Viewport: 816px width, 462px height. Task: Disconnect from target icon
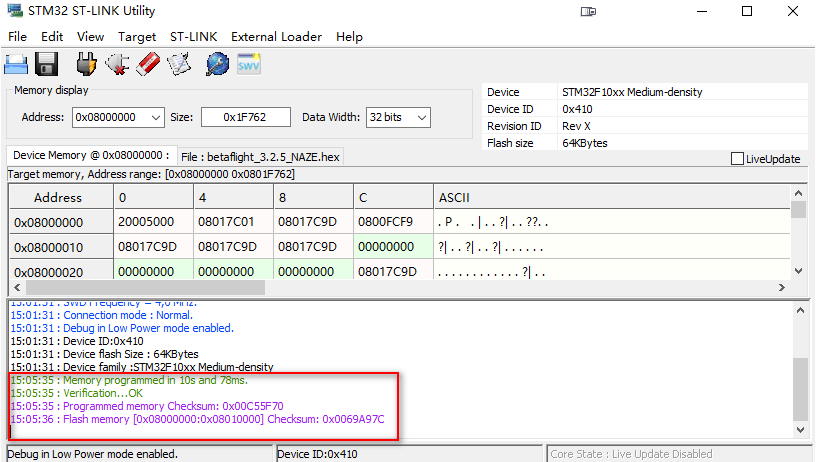pyautogui.click(x=117, y=65)
